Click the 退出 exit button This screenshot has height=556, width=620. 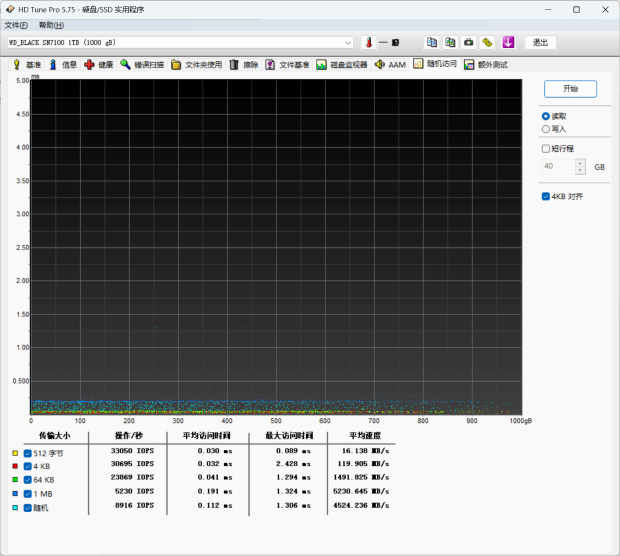click(x=540, y=42)
